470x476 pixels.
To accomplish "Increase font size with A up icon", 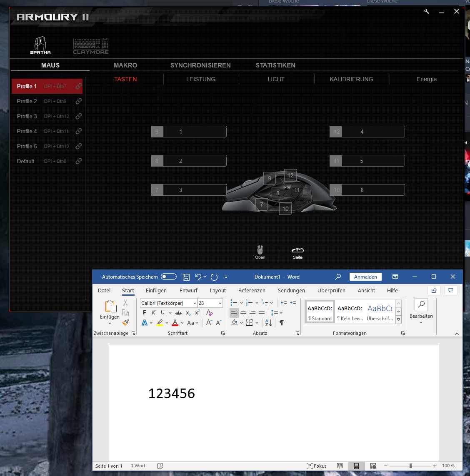I will (x=209, y=322).
